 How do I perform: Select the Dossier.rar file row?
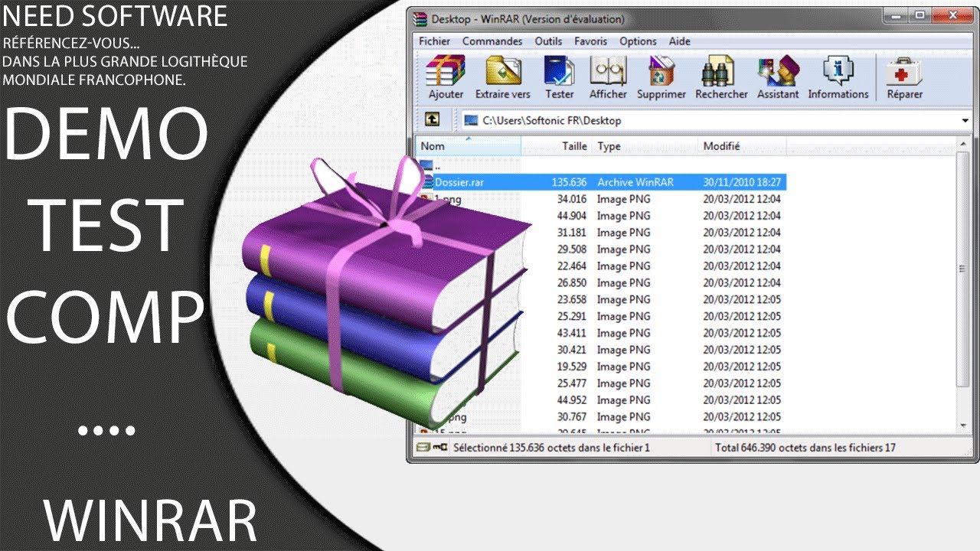click(x=601, y=182)
